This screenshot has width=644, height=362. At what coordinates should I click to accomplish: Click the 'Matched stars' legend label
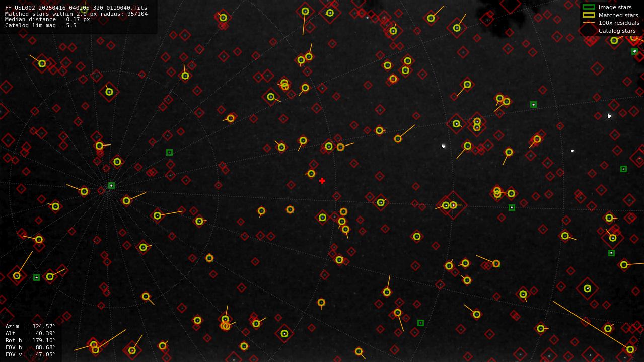618,15
